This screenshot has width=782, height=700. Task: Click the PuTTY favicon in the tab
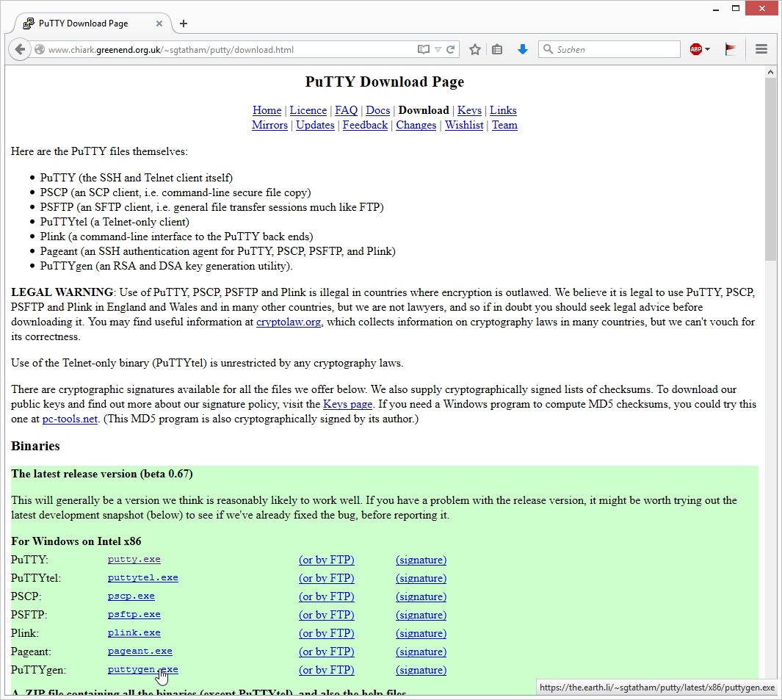29,24
